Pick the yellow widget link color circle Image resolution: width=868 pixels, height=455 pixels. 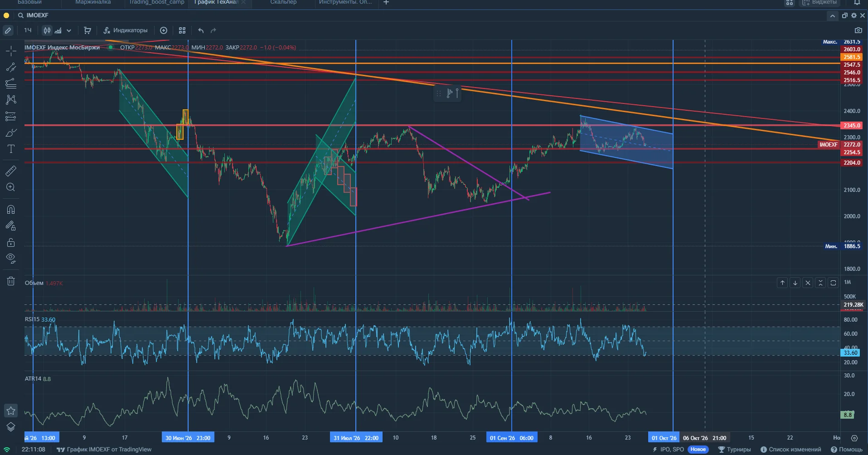pyautogui.click(x=6, y=15)
